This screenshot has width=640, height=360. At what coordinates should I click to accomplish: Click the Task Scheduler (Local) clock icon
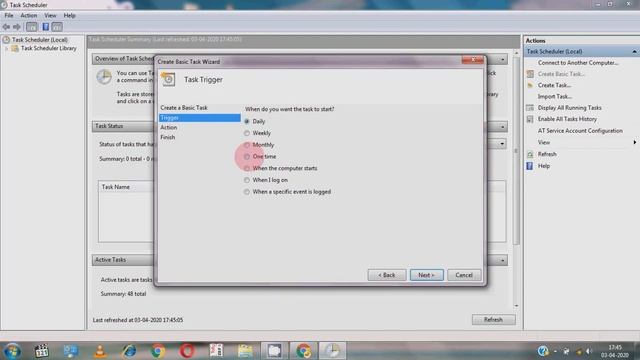6,40
